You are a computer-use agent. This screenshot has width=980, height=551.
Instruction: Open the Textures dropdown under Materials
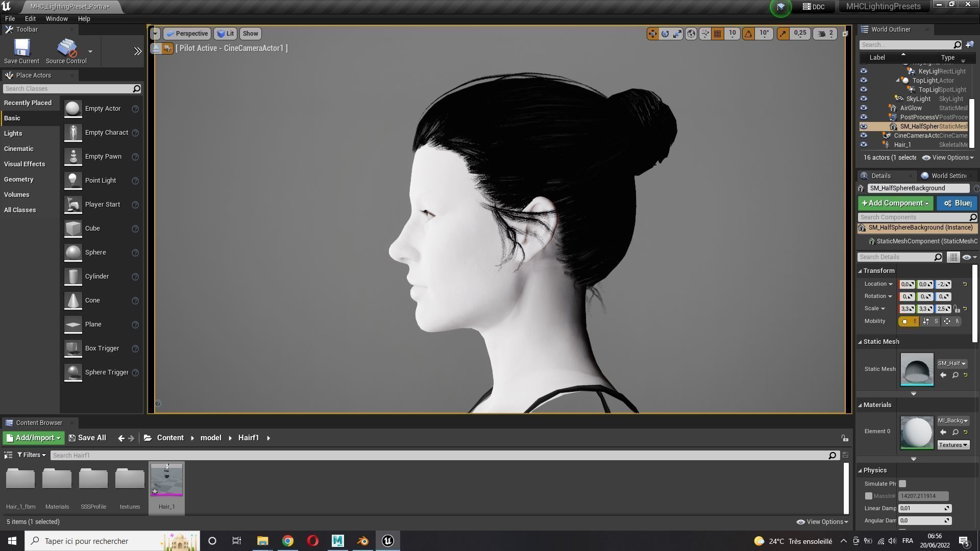click(953, 445)
